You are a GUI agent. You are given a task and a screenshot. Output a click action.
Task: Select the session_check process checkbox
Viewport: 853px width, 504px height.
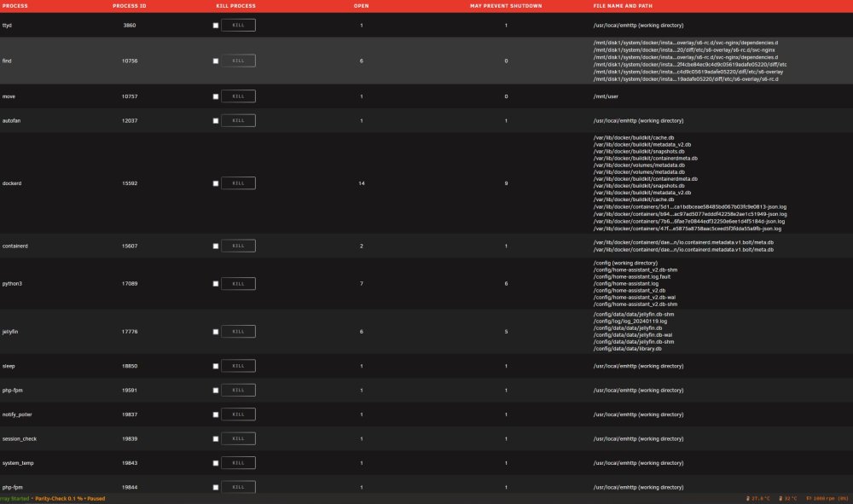[x=216, y=438]
